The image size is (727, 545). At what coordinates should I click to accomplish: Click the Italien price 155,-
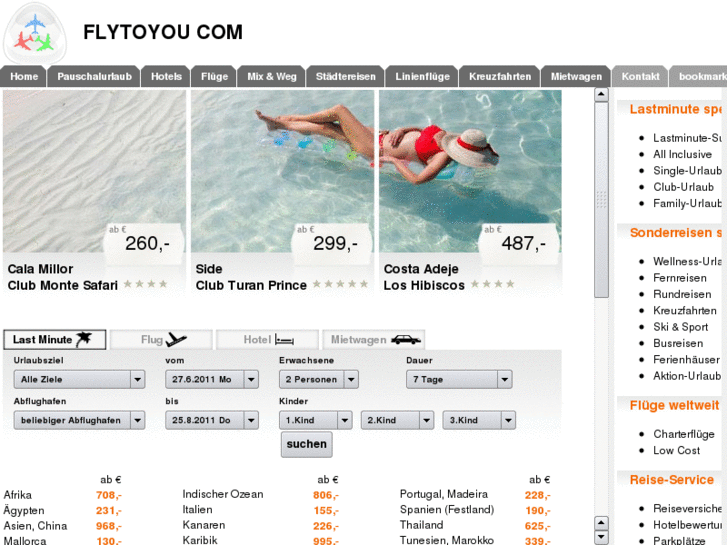point(325,510)
